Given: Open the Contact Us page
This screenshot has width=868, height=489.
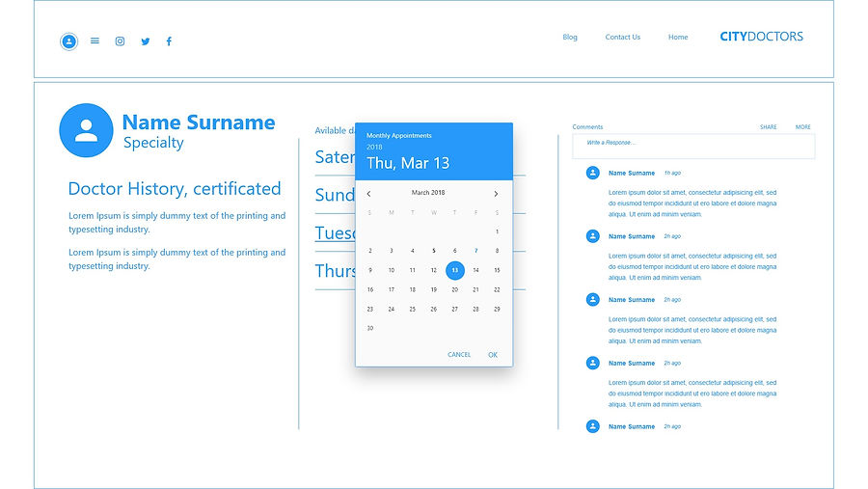Looking at the screenshot, I should [x=622, y=37].
